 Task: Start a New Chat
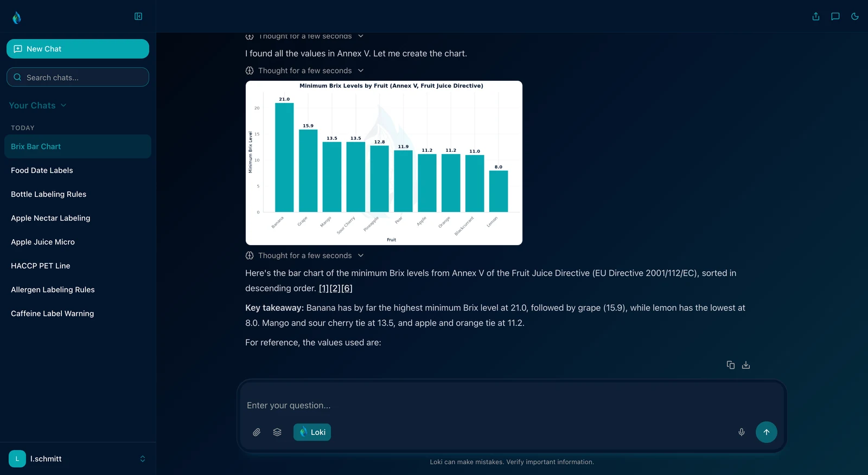(78, 49)
